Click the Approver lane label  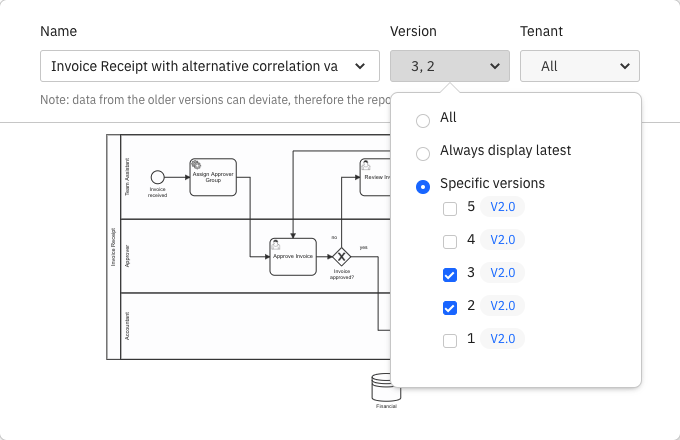pyautogui.click(x=127, y=255)
